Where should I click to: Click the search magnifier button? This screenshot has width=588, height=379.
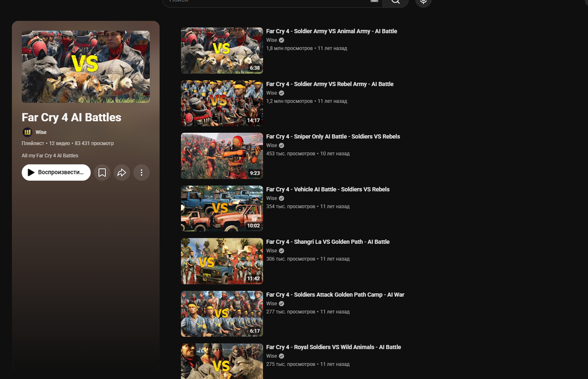pos(395,2)
